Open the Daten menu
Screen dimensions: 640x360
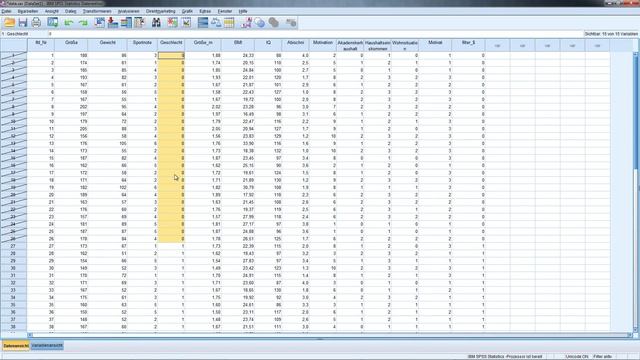pyautogui.click(x=71, y=11)
